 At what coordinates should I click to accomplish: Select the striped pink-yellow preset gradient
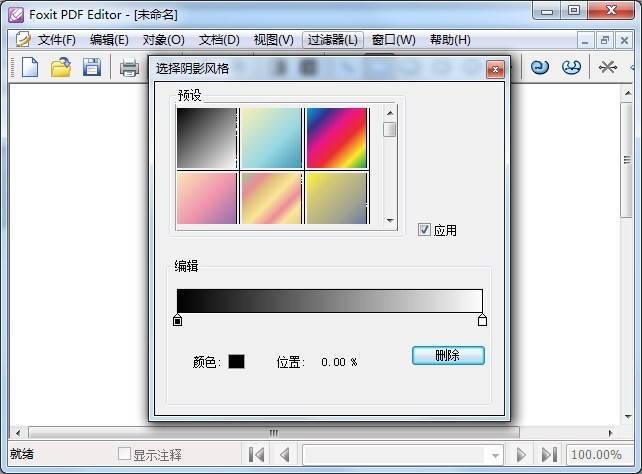pos(271,198)
